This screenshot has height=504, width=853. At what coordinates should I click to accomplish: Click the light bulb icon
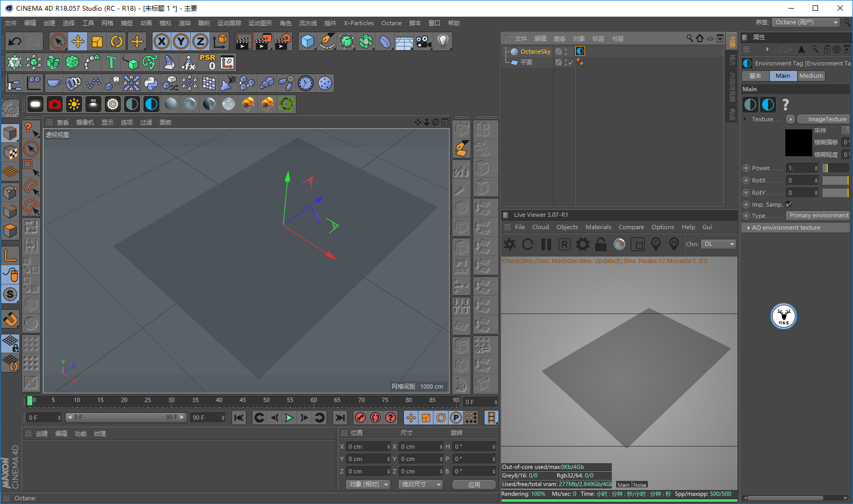(x=443, y=41)
